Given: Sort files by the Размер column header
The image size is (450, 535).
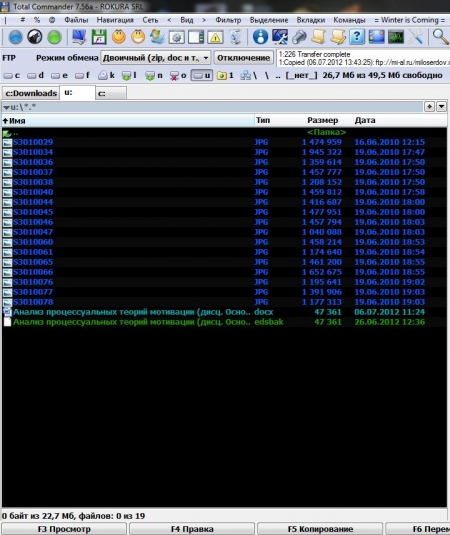Looking at the screenshot, I should pyautogui.click(x=322, y=120).
